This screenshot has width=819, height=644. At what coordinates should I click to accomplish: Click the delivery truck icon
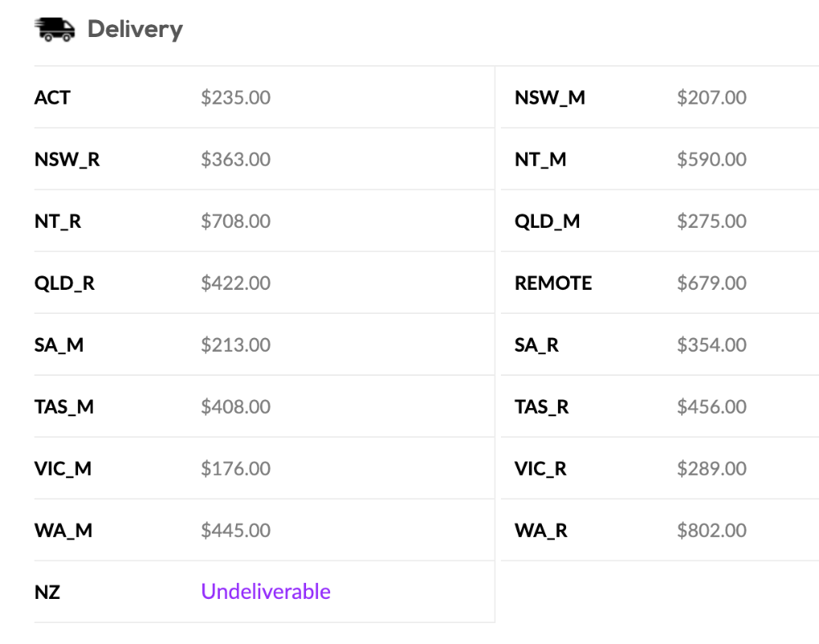(x=55, y=29)
